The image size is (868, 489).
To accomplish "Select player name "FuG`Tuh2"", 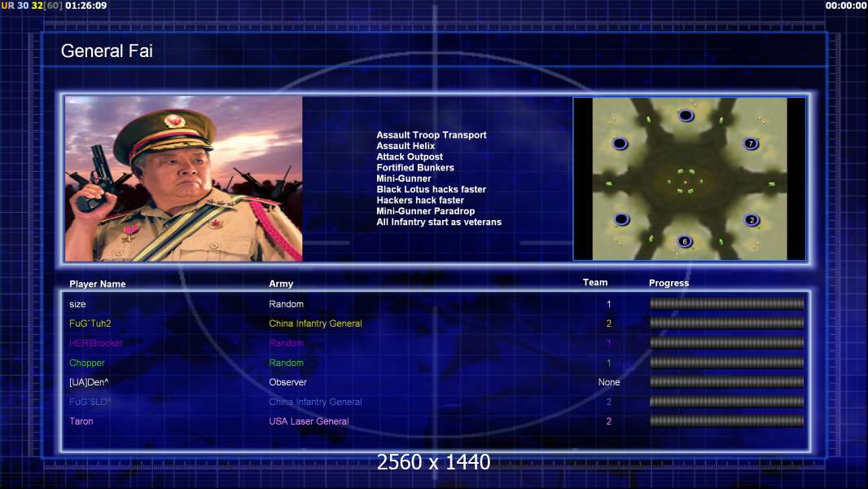I will [90, 324].
